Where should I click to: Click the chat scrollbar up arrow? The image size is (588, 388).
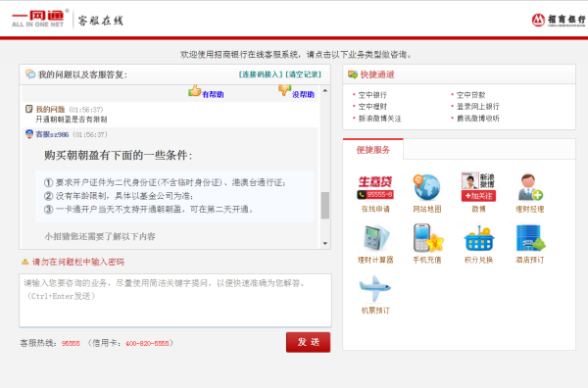click(325, 91)
